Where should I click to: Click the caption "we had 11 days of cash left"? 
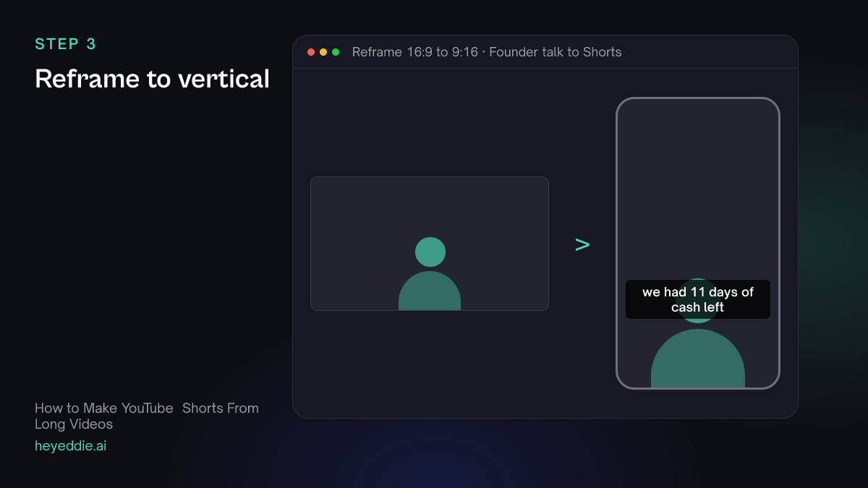698,299
